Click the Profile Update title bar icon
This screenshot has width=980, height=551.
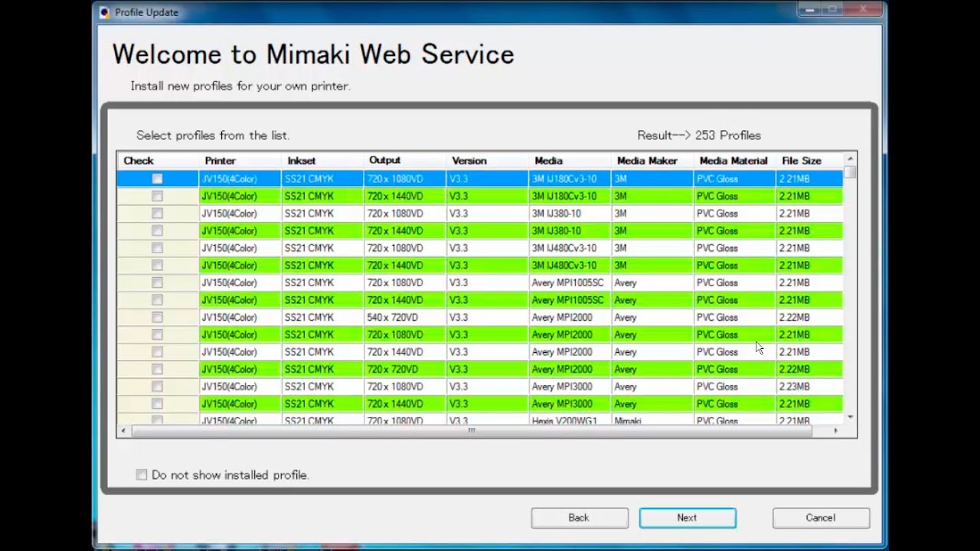coord(105,12)
